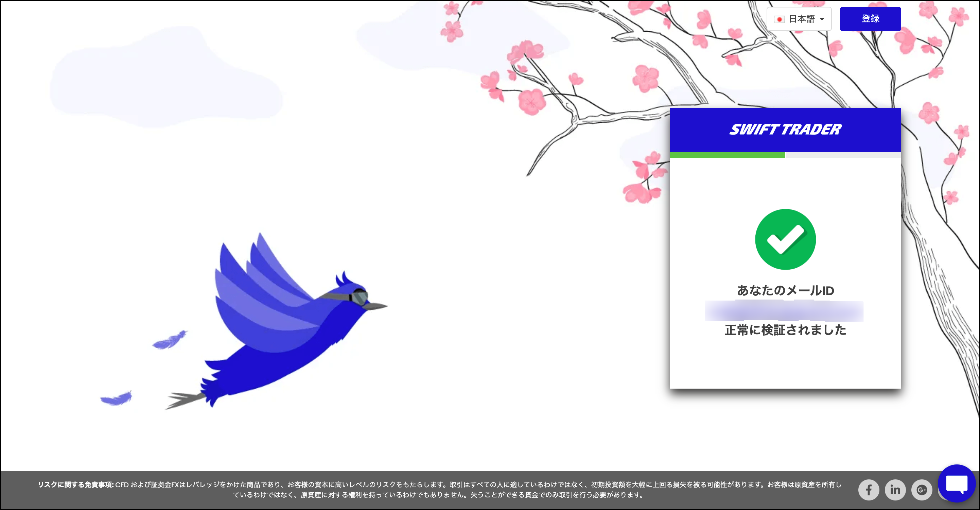Click the bold リスクに関する免責事項 label
Image resolution: width=980 pixels, height=510 pixels.
click(x=75, y=485)
